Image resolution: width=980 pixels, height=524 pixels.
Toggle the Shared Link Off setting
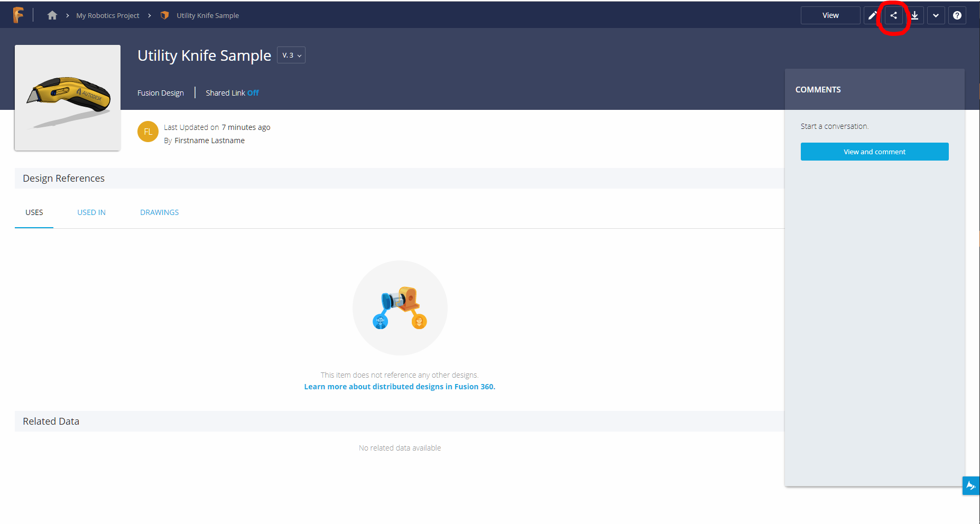[253, 93]
